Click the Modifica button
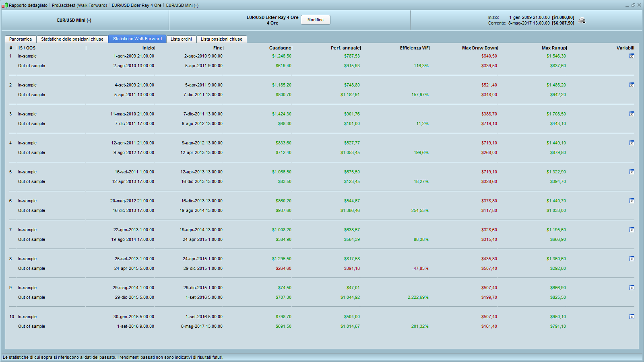Screen dimensions: 644x362 315,20
